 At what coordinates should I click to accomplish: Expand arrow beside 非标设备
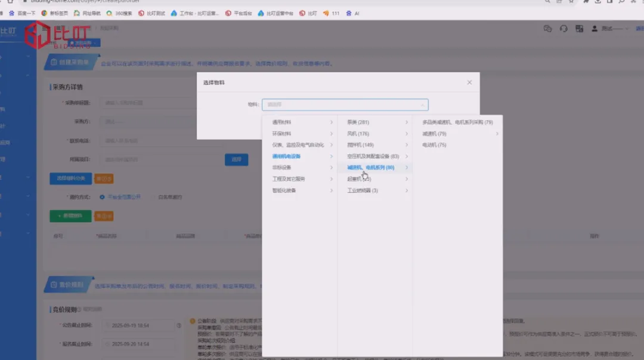332,167
